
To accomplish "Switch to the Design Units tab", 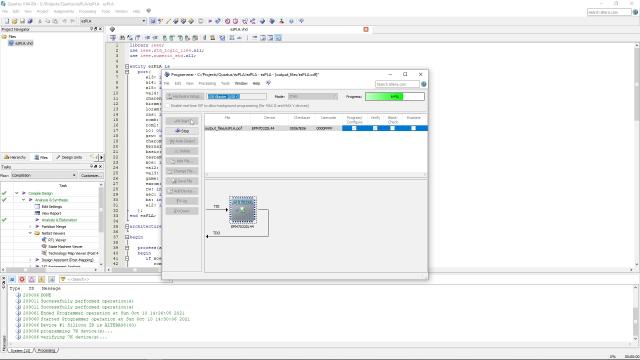I will pyautogui.click(x=69, y=157).
